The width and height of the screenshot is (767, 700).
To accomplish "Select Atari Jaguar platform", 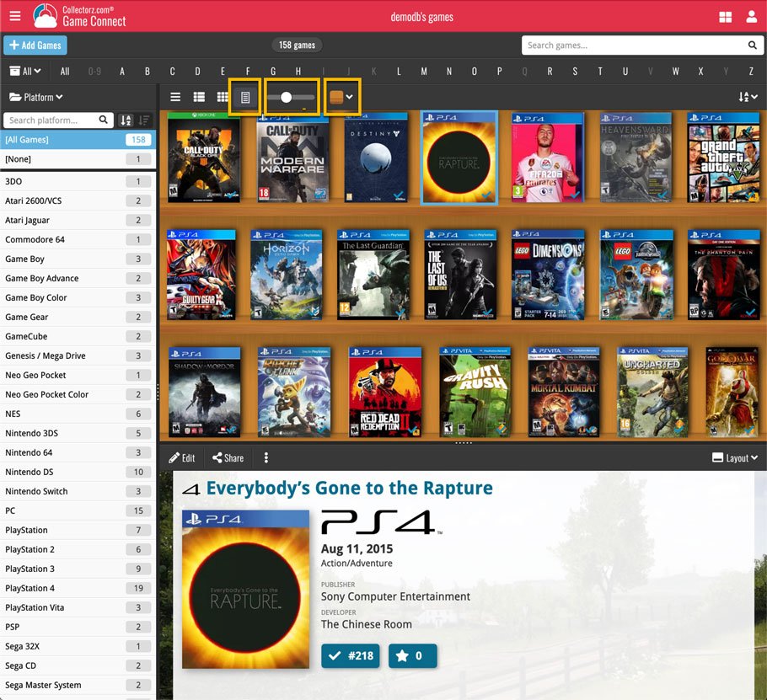I will pos(78,220).
